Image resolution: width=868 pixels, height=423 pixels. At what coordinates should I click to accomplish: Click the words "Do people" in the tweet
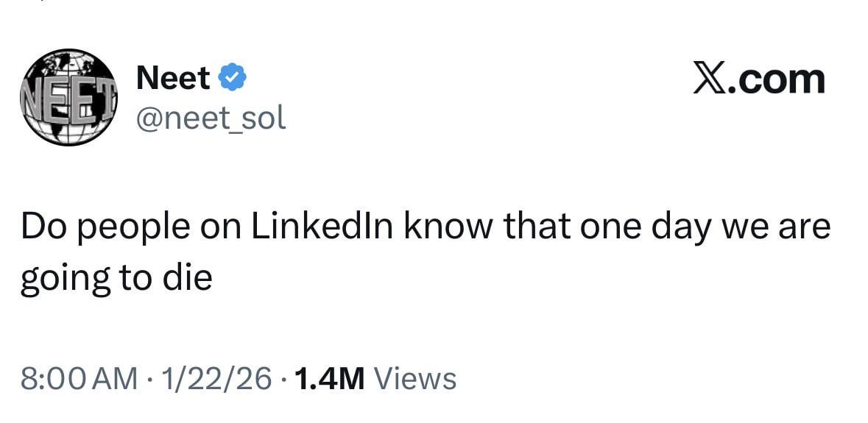click(105, 227)
